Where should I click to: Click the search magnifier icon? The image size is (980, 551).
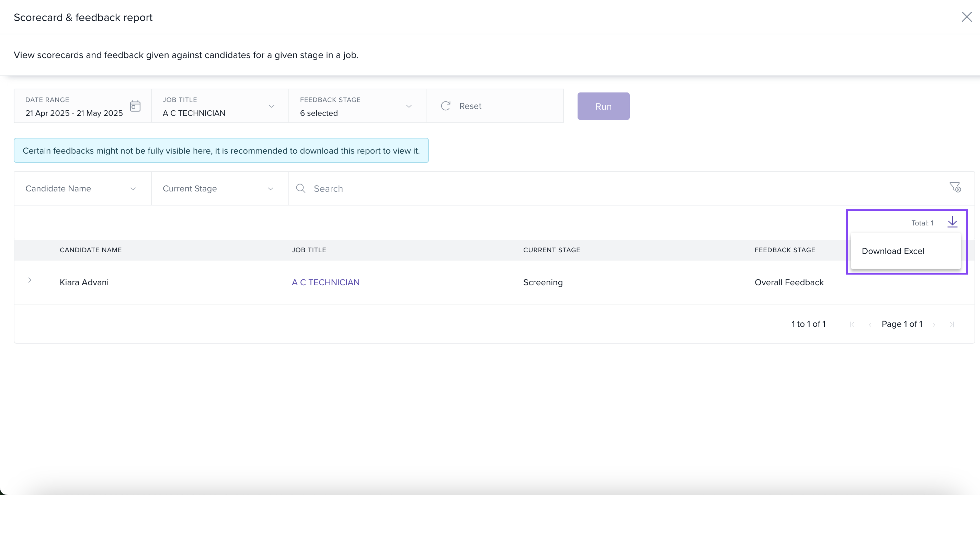point(301,189)
